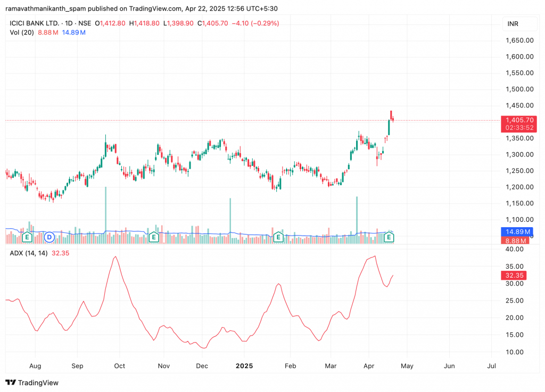Click the "D" dividend marker near September

[49, 237]
